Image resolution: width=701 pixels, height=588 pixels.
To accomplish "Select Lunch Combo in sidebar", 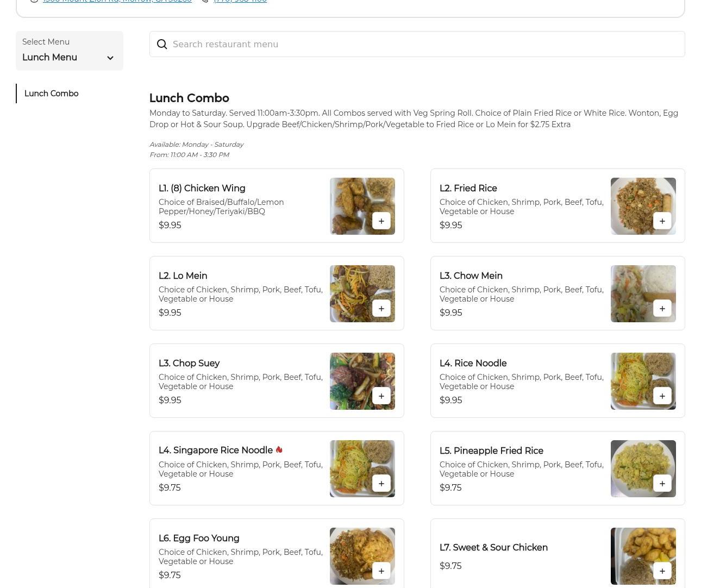I will [x=52, y=93].
